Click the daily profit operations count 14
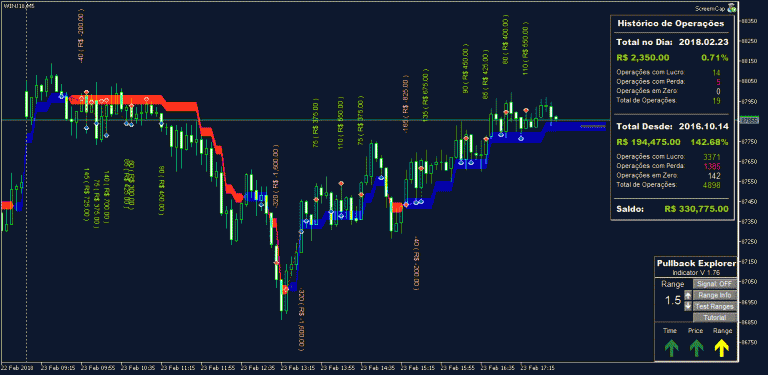 717,72
